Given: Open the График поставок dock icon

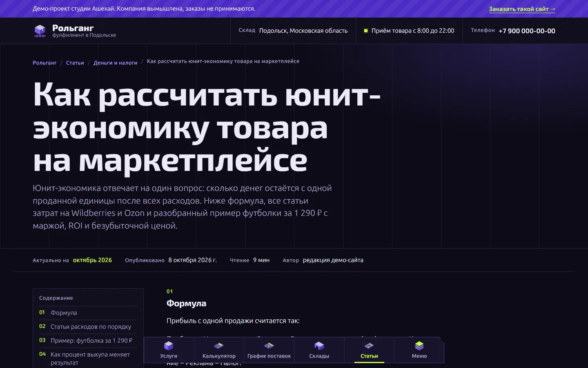Looking at the screenshot, I should (269, 350).
